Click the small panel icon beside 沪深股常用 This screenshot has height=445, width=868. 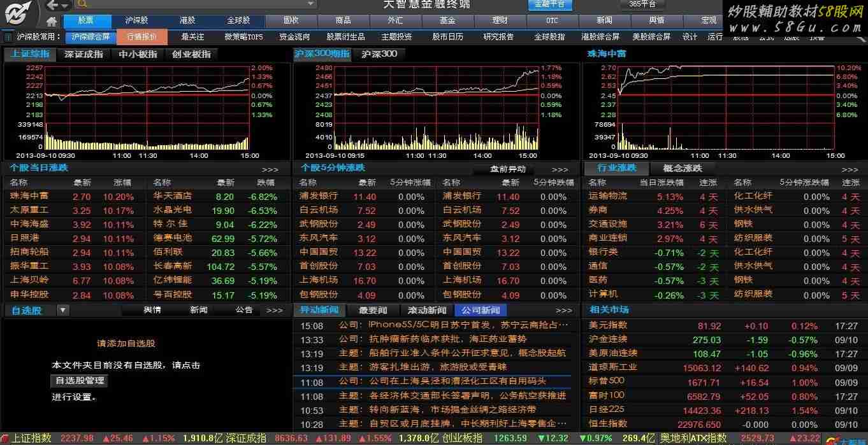click(7, 37)
